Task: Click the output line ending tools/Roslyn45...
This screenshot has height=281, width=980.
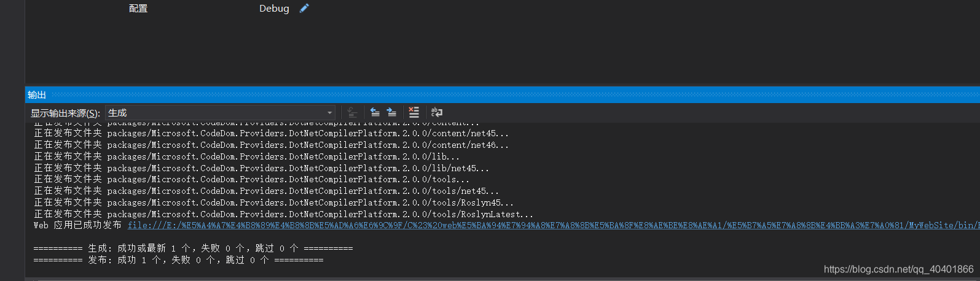Action: coord(273,202)
